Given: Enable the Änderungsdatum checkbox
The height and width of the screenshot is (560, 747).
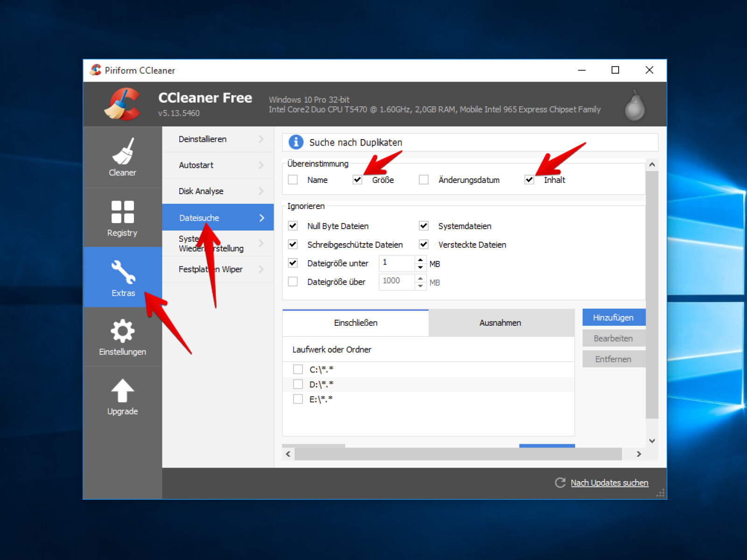Looking at the screenshot, I should pos(423,180).
